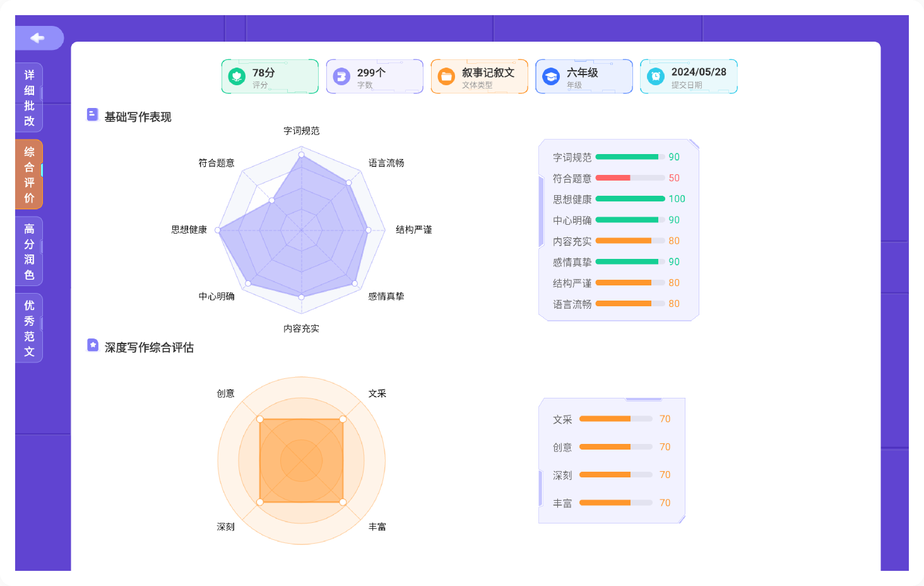Switch to the 高分润色 tab
The image size is (924, 586).
(x=29, y=251)
